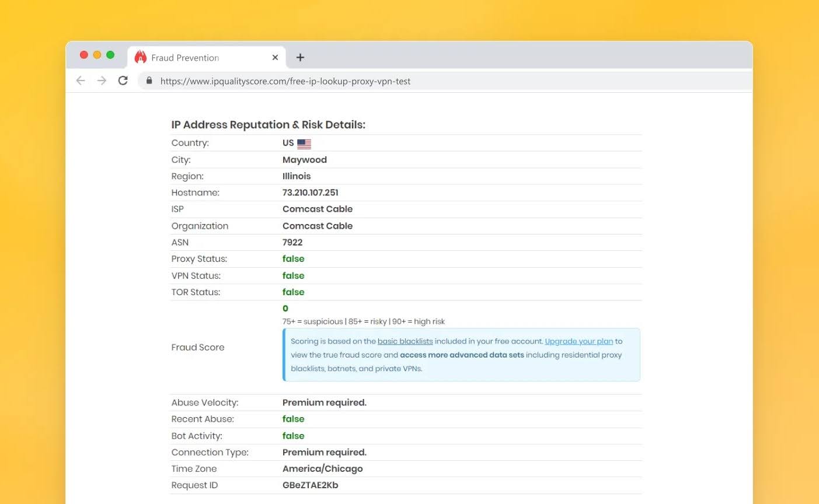Close the Fraud Prevention tab
The image size is (819, 504).
point(275,57)
